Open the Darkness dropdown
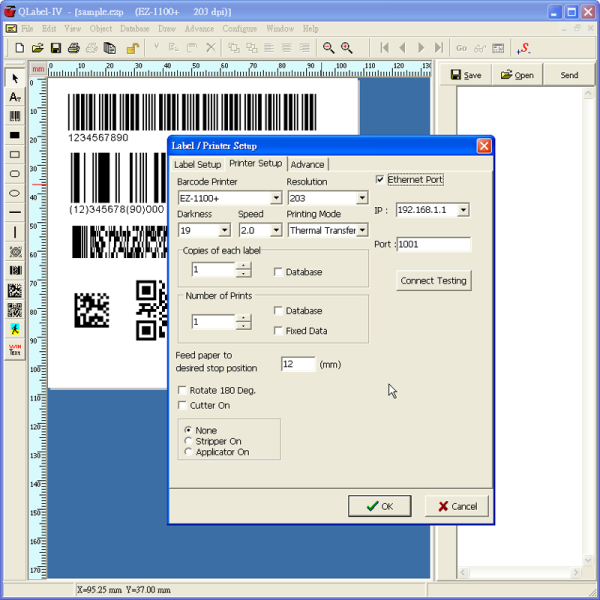Screen dimensions: 600x600 pos(225,230)
